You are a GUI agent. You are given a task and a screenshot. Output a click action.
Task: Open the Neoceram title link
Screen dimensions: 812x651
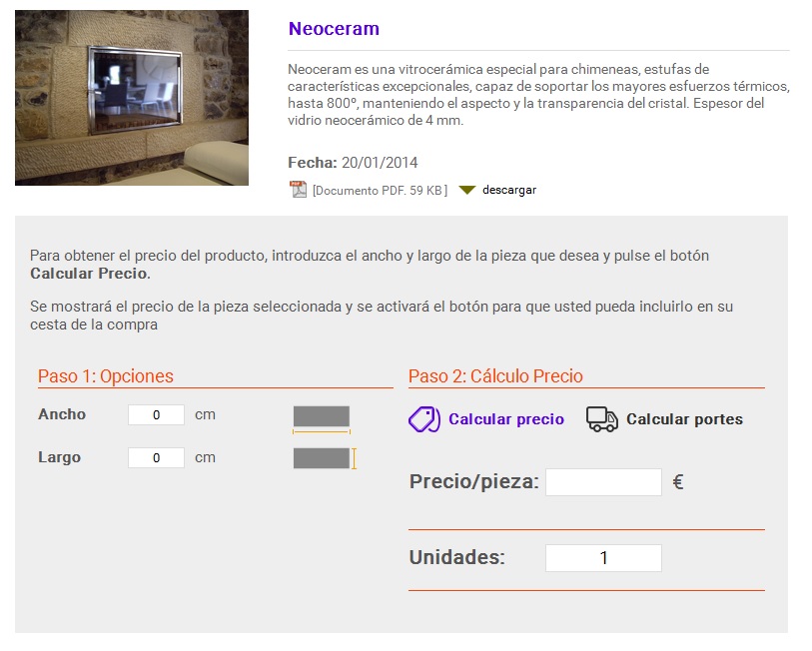click(334, 29)
